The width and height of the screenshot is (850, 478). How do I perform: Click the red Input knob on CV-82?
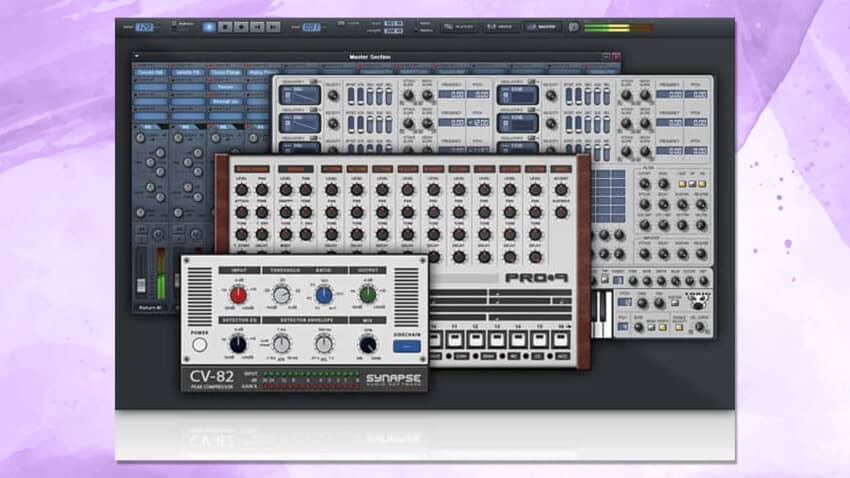click(238, 295)
